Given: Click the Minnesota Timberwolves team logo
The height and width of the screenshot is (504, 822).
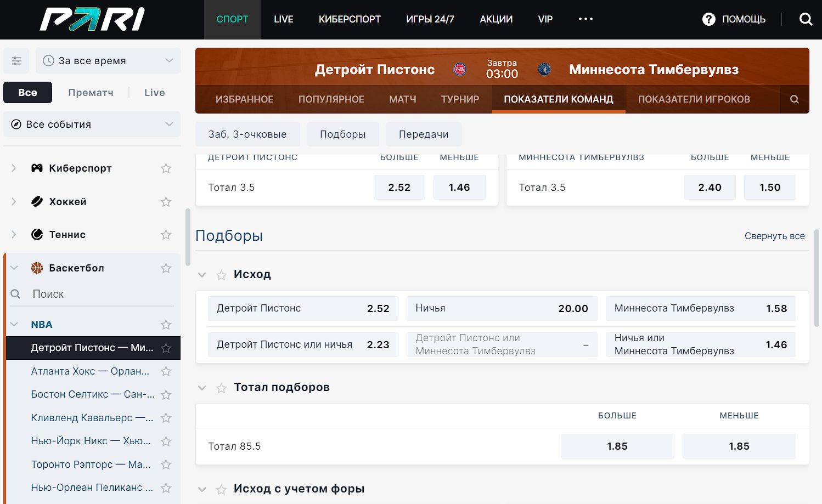Looking at the screenshot, I should (x=544, y=69).
